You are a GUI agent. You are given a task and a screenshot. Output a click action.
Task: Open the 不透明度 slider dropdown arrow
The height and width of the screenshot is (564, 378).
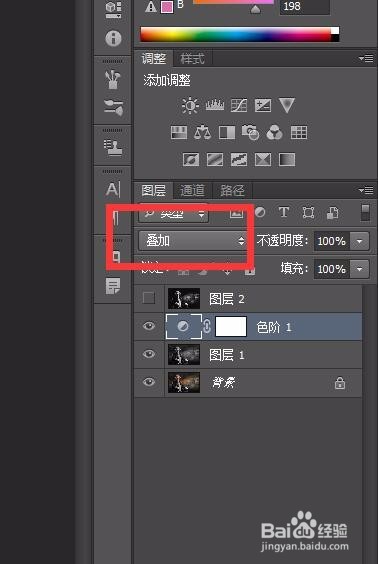[359, 241]
